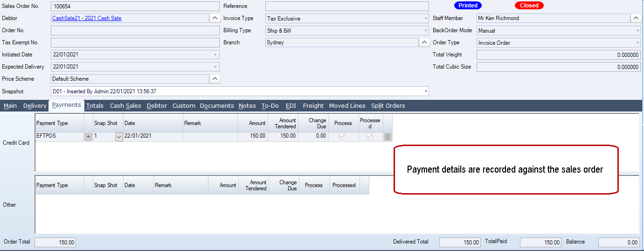644x251 pixels.
Task: Sort Credit Card grid by Amount header
Action: [x=252, y=123]
